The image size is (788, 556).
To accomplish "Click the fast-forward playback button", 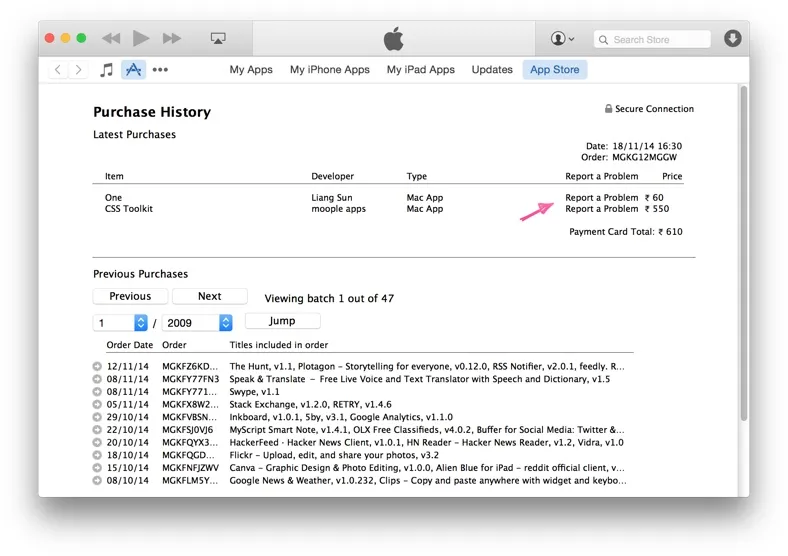I will point(172,38).
